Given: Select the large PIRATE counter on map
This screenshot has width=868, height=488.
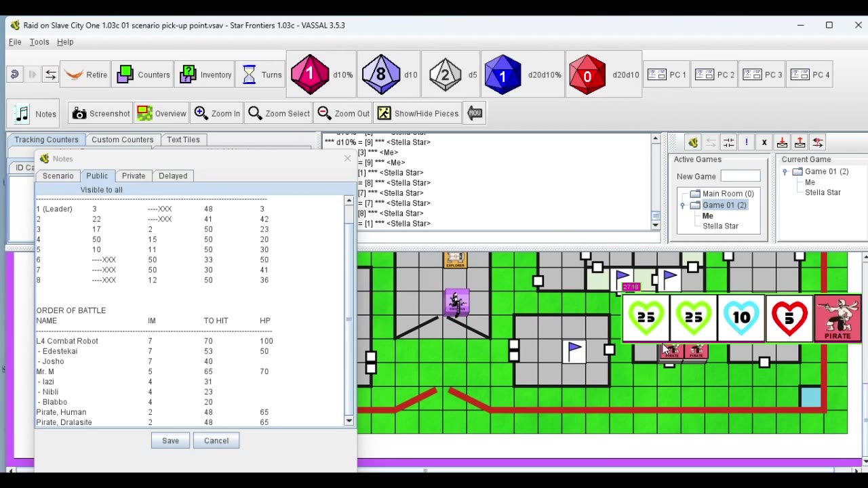Looking at the screenshot, I should (837, 317).
